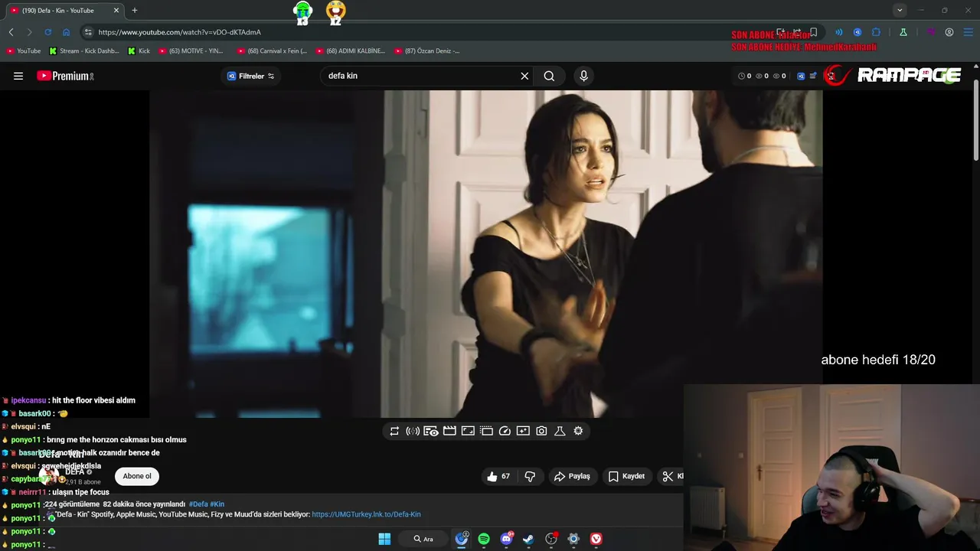Reload the page with refresh icon
This screenshot has width=980, height=551.
[x=47, y=32]
